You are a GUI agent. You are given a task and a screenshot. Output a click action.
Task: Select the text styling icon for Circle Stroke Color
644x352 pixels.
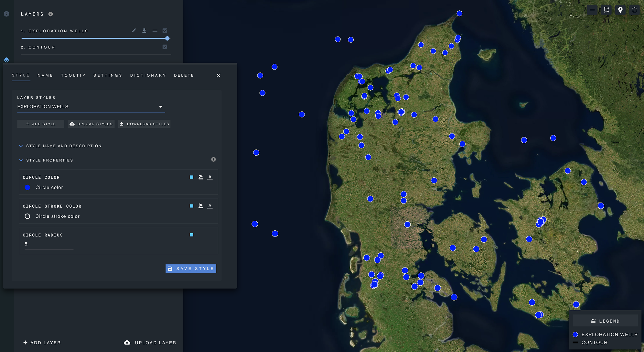pyautogui.click(x=210, y=206)
